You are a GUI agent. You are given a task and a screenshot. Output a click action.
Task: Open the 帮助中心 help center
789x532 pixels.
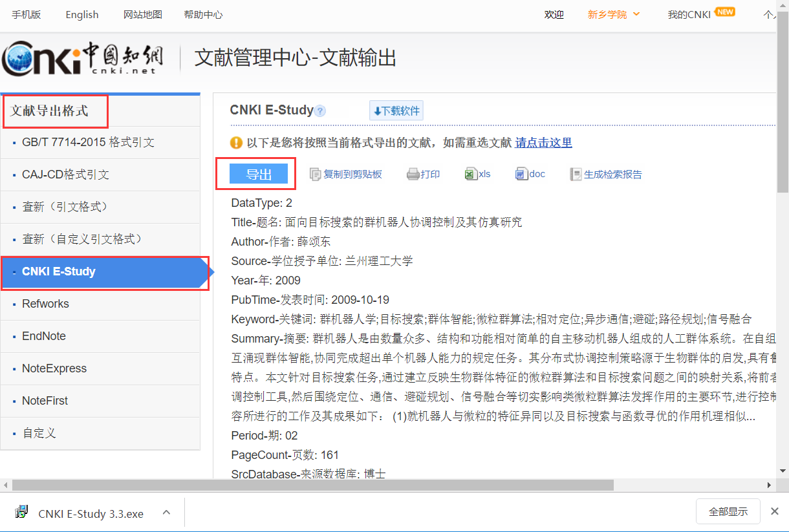pos(203,14)
